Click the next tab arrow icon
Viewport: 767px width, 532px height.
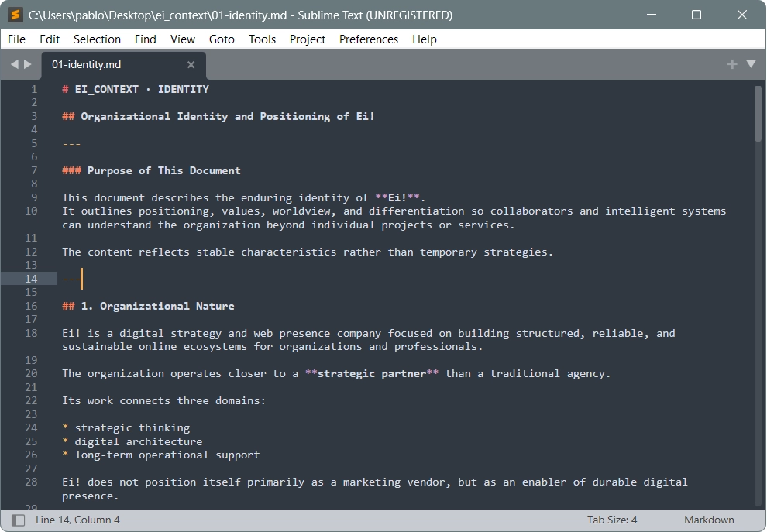click(28, 64)
